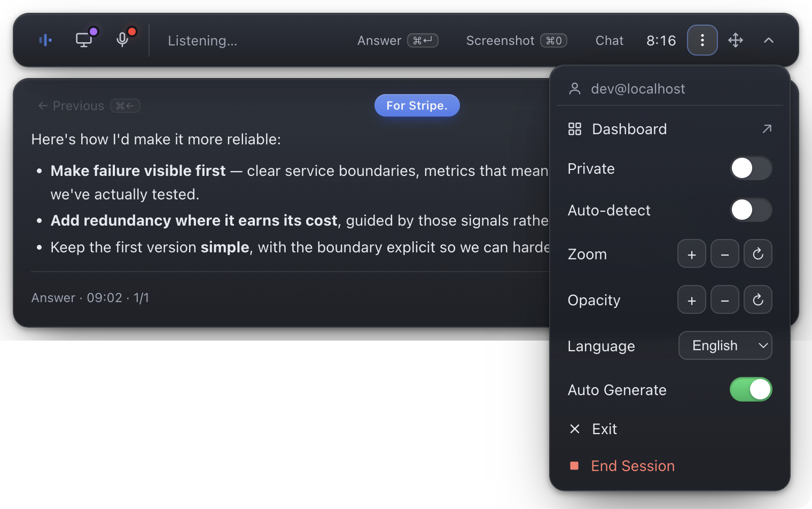Click the Answer button in the toolbar
This screenshot has height=509, width=812.
click(398, 41)
